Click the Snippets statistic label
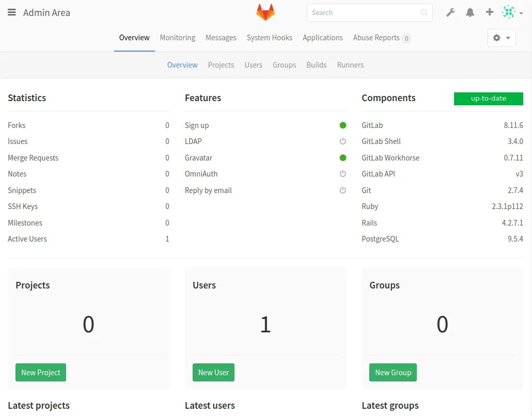 point(22,190)
